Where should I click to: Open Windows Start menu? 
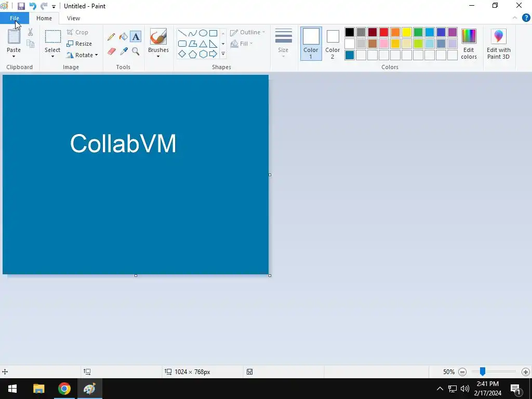(x=12, y=389)
